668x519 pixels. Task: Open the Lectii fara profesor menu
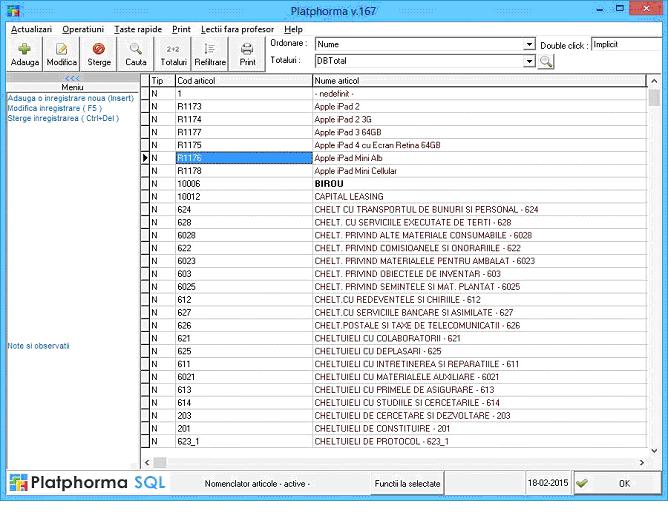click(237, 30)
